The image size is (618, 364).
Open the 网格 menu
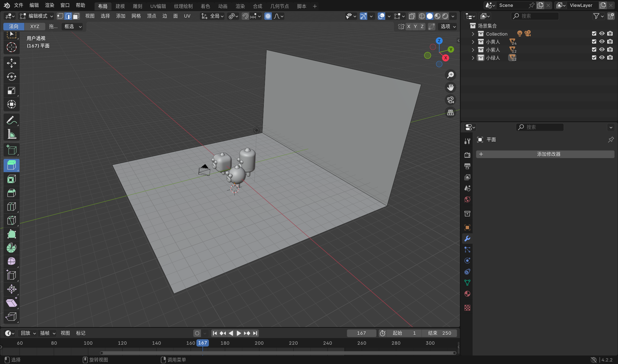tap(136, 16)
